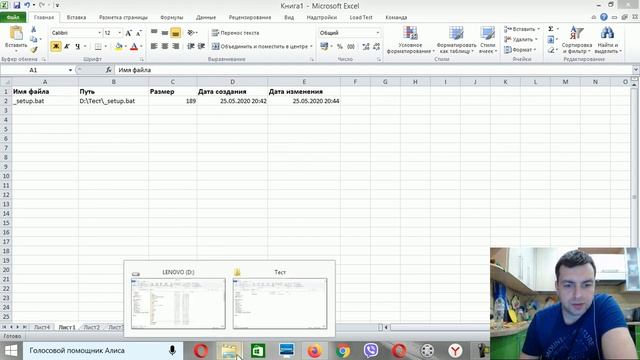
Task: Switch to the Данные tab
Action: click(206, 18)
